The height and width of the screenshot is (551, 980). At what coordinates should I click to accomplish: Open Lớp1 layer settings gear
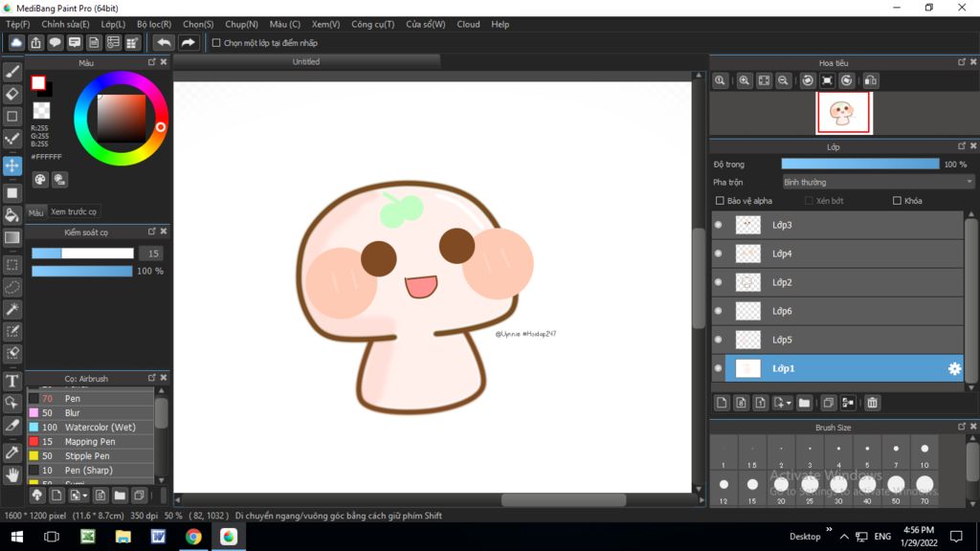click(x=954, y=368)
